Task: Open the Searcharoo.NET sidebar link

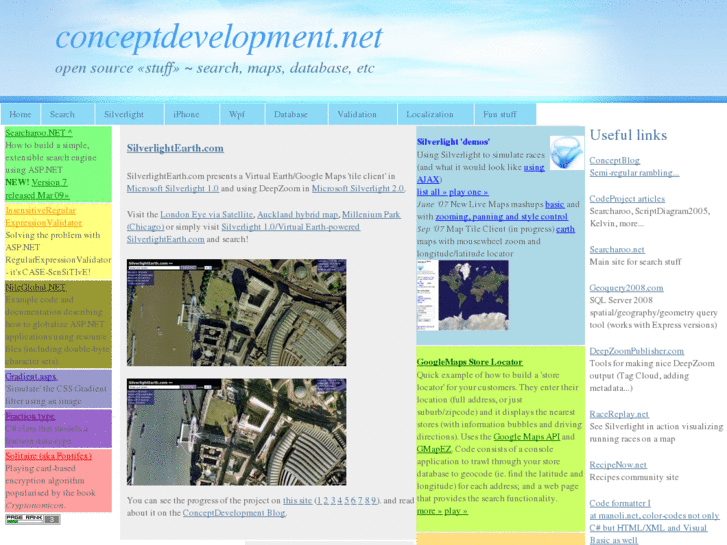Action: (38, 133)
